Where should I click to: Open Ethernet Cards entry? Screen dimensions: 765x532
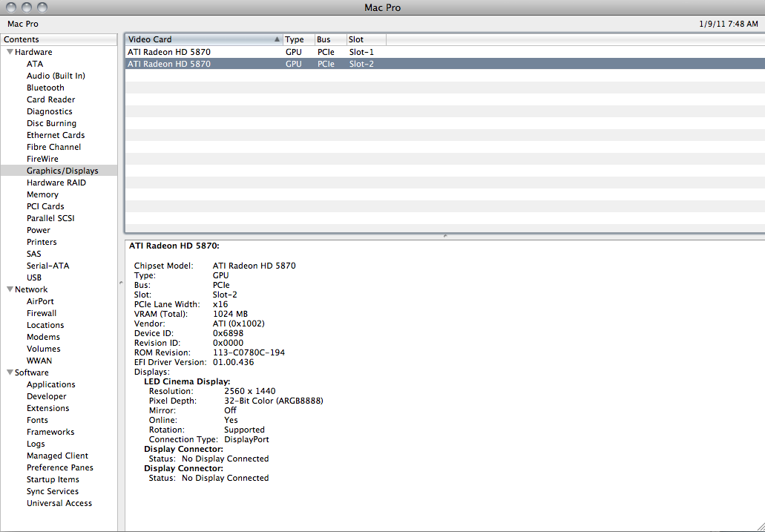pos(56,135)
